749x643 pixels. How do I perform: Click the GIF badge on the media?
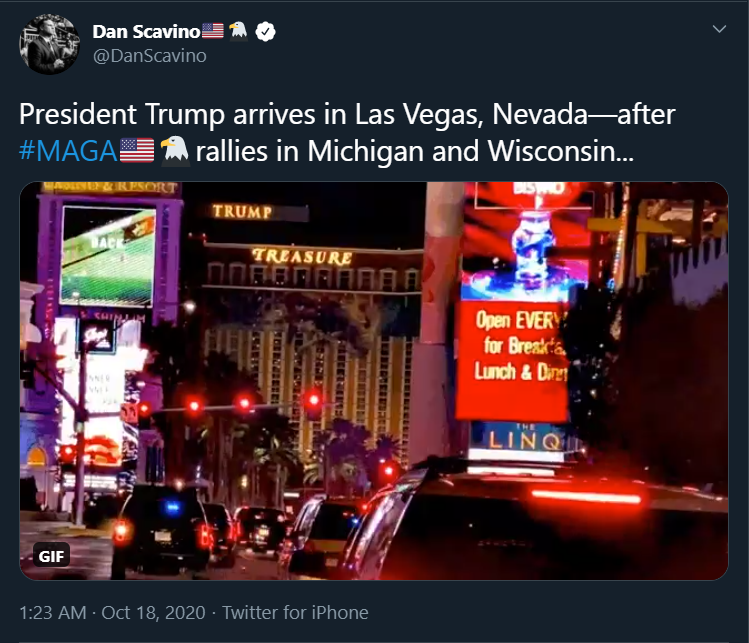point(51,556)
